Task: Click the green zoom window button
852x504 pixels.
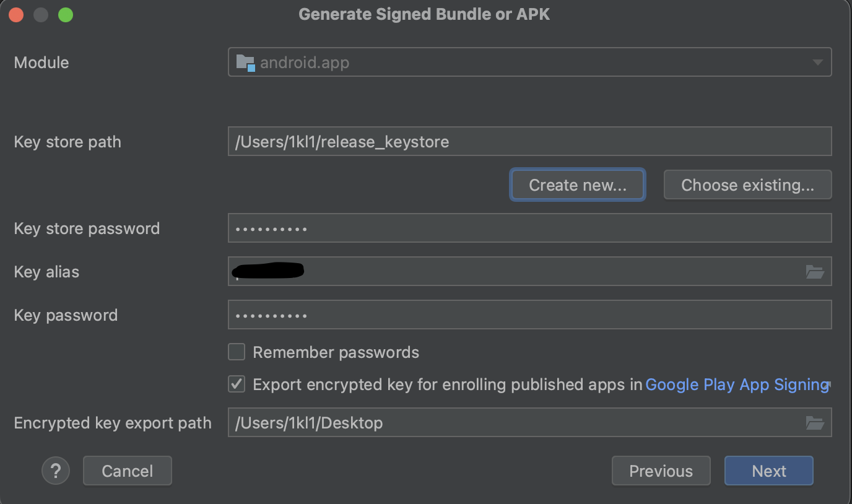Action: click(x=66, y=15)
